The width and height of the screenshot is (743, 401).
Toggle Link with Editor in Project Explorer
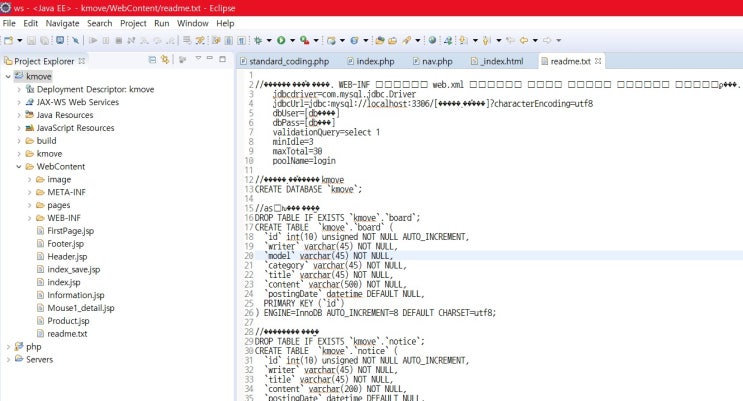165,60
